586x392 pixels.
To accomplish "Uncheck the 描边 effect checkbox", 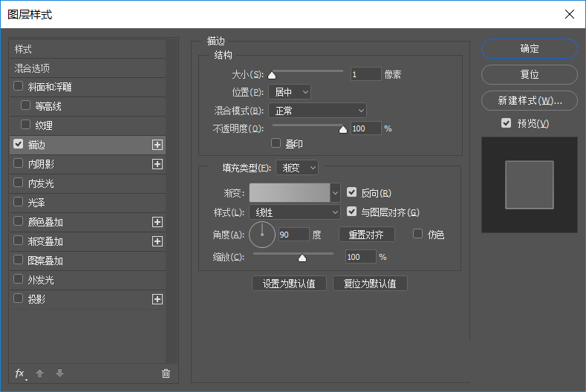I will click(x=18, y=144).
